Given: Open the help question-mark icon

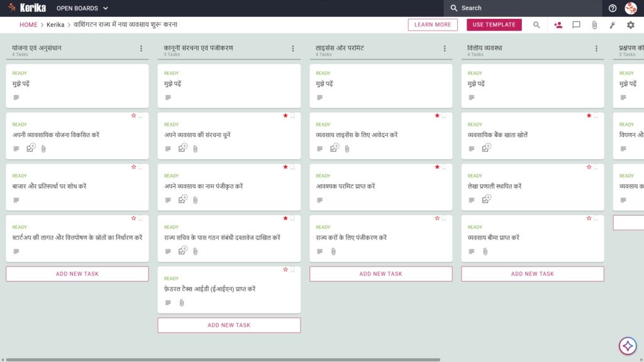Looking at the screenshot, I should 613,8.
